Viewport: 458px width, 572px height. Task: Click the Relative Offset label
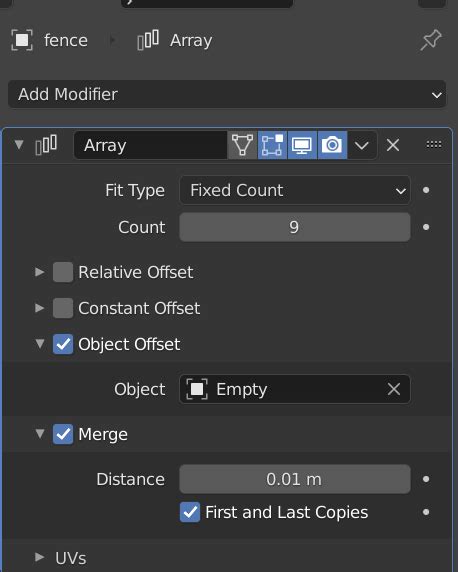pos(136,272)
